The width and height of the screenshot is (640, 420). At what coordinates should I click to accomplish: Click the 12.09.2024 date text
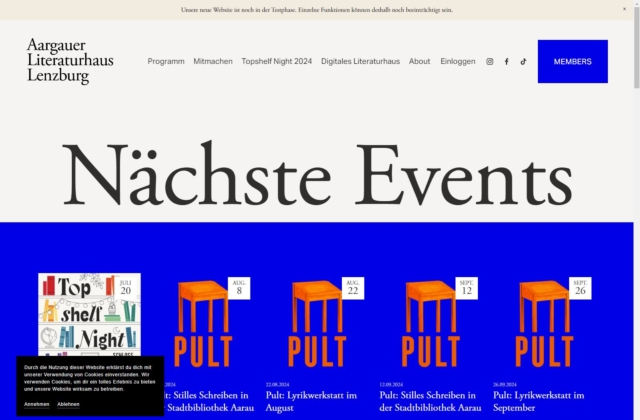click(x=391, y=384)
